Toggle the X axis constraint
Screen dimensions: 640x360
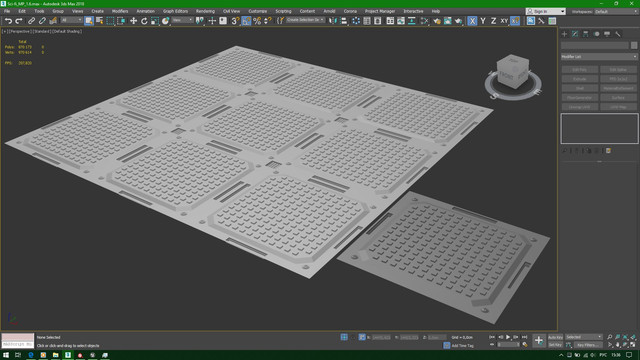tap(472, 21)
